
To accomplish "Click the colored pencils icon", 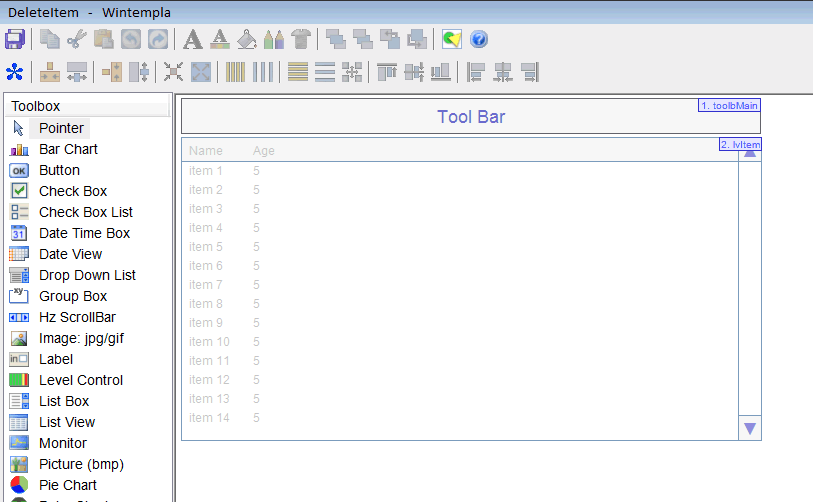I will (x=274, y=39).
